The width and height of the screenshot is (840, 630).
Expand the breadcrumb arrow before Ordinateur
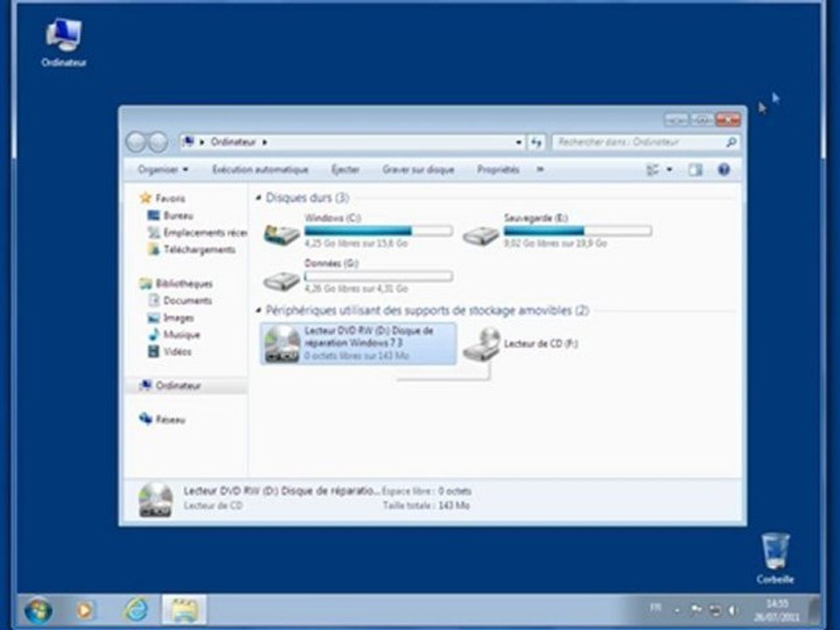[x=202, y=142]
